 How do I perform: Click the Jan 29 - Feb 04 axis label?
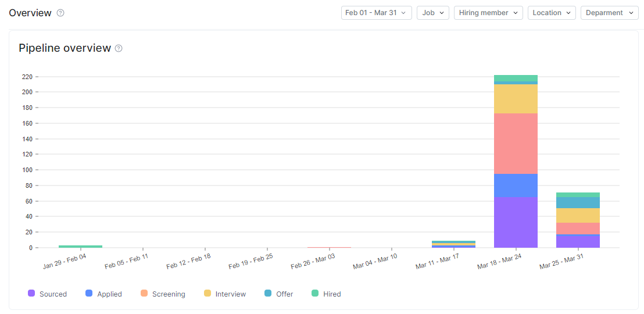coord(65,261)
